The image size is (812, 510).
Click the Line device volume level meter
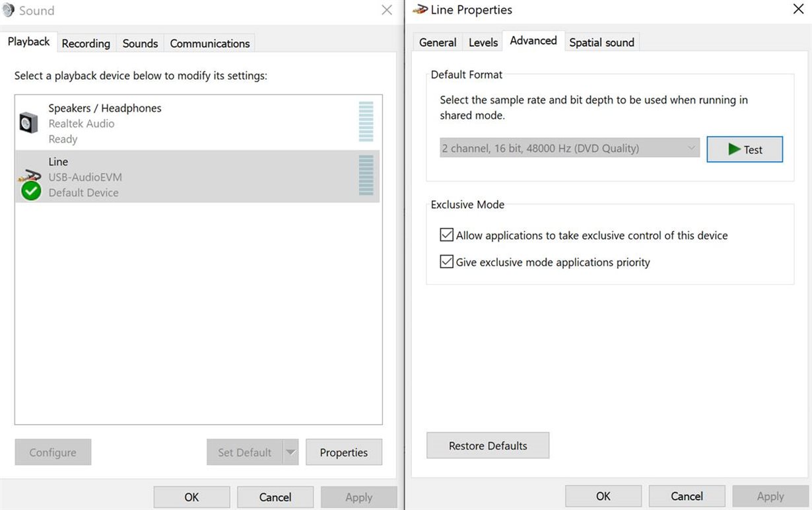tap(366, 175)
